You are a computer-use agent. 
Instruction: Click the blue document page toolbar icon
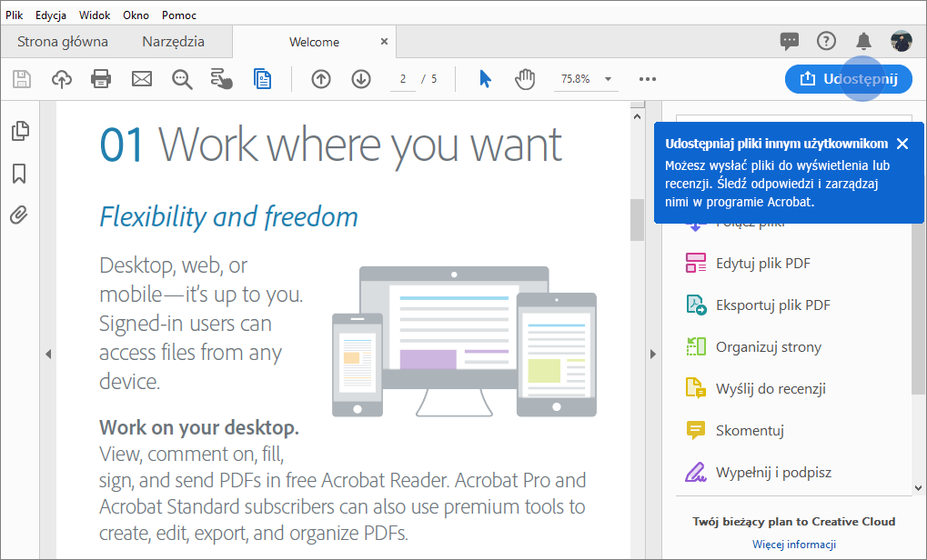point(263,79)
